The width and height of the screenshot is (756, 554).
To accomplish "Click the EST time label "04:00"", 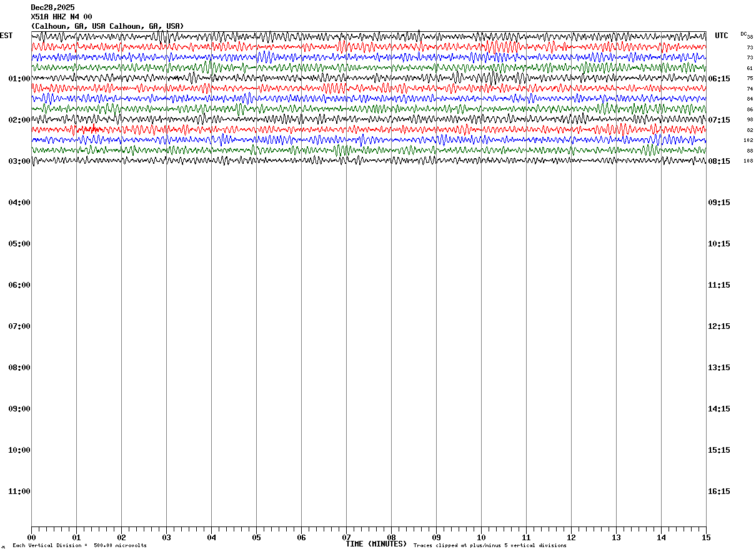I will [19, 203].
